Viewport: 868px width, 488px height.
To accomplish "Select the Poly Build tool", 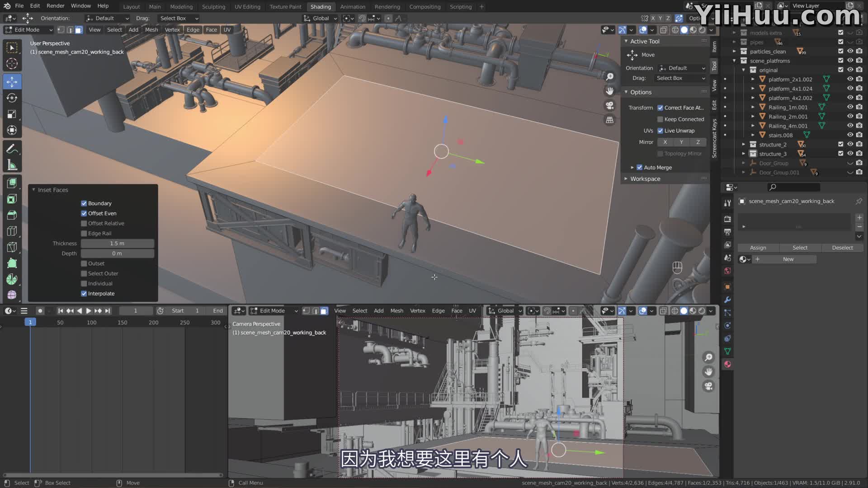I will [12, 263].
